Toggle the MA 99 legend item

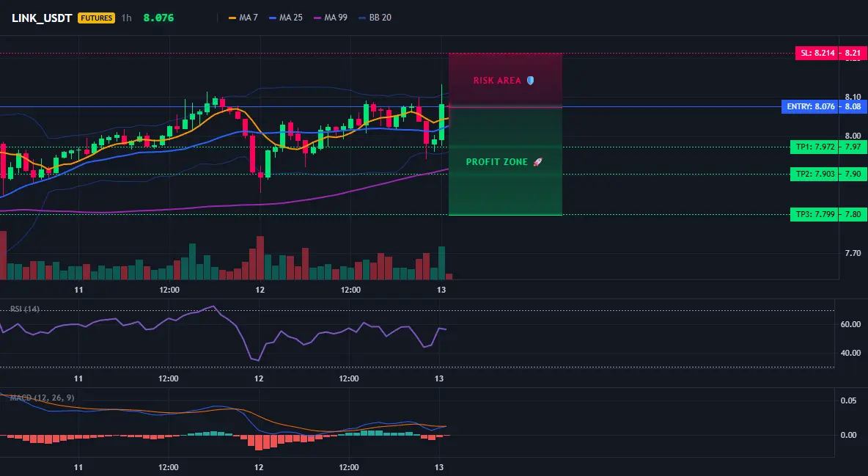click(331, 18)
